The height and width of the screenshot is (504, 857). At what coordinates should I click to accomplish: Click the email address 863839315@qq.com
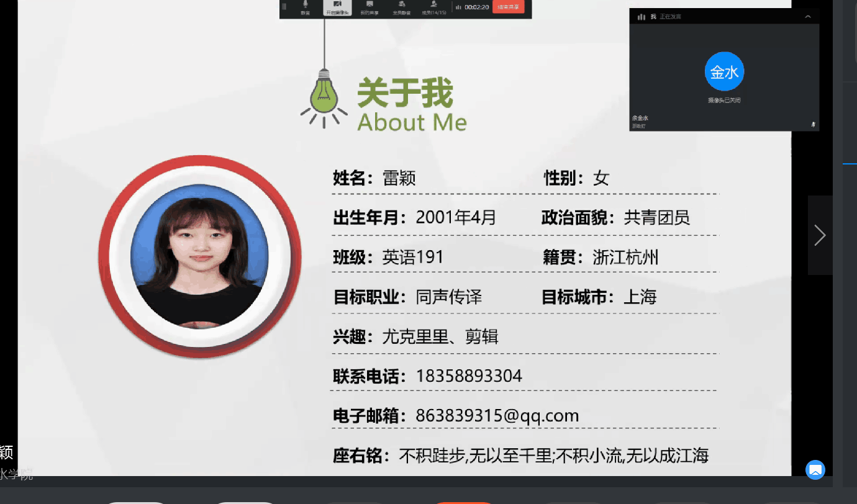click(497, 415)
